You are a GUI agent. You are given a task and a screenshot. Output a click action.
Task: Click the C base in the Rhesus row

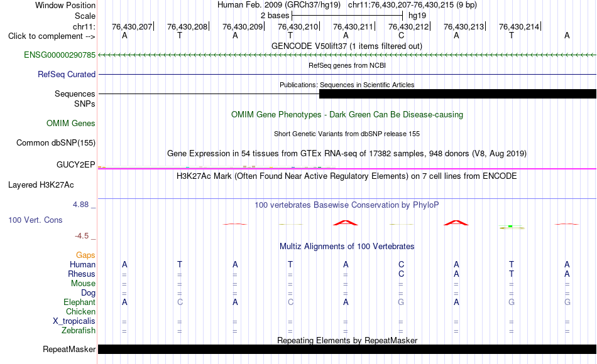pyautogui.click(x=401, y=274)
